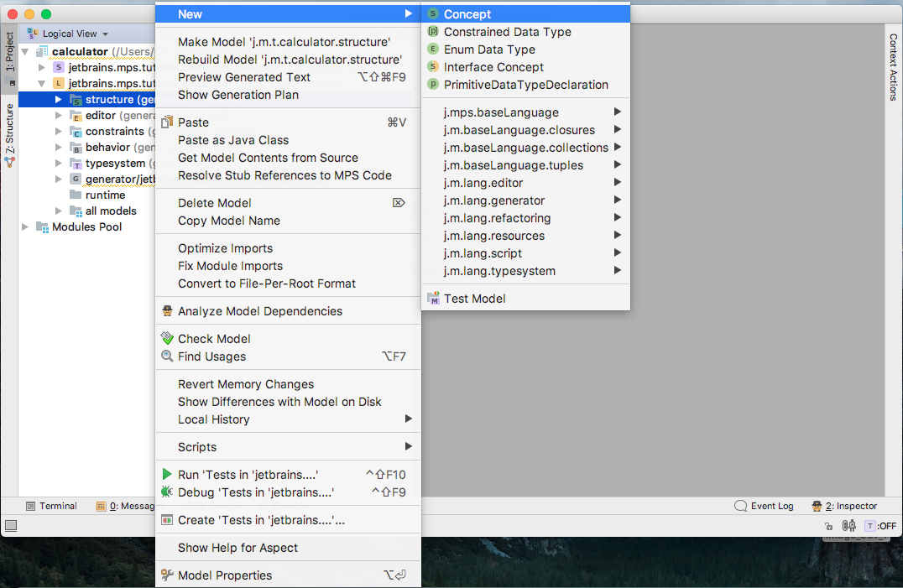Open the Event Log panel

(765, 507)
